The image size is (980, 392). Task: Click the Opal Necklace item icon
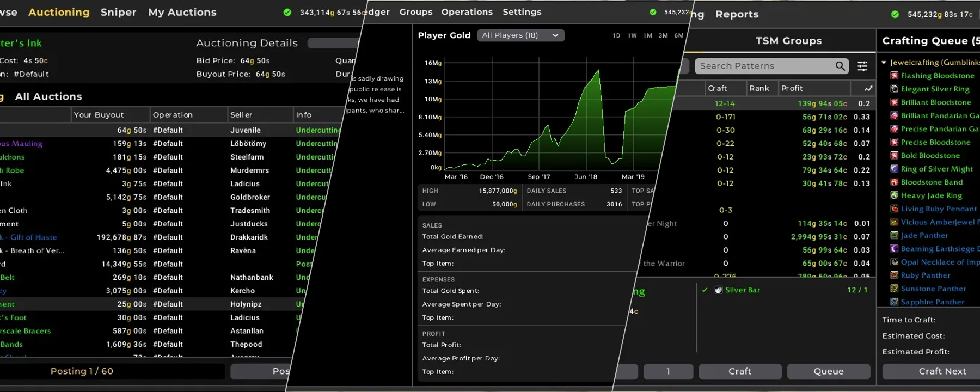click(x=894, y=262)
